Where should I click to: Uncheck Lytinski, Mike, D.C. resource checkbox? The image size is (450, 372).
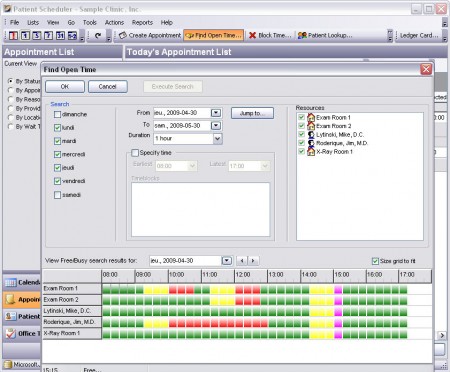[302, 134]
